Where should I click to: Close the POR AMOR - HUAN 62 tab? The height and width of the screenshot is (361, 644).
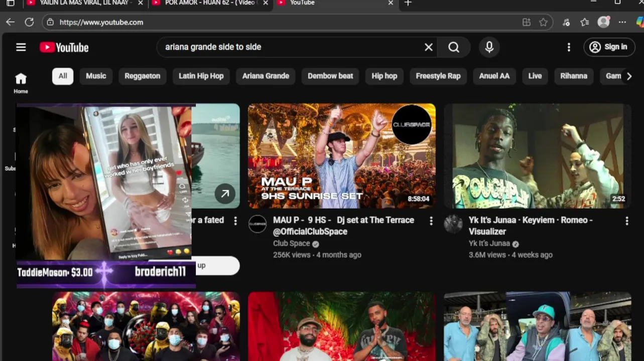[x=266, y=3]
